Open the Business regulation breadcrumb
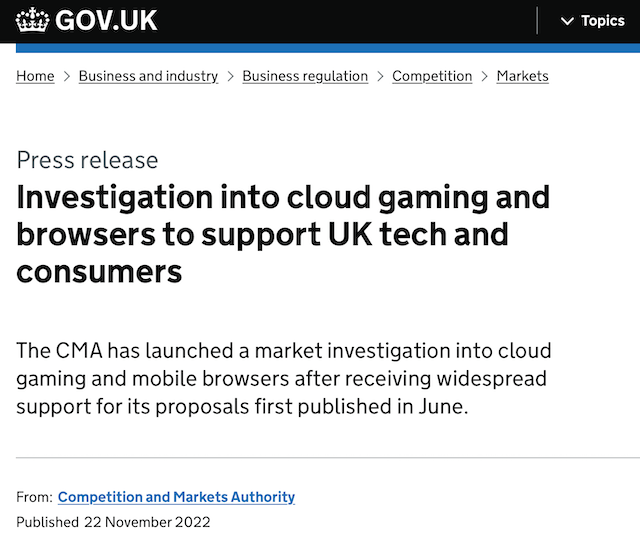 pyautogui.click(x=305, y=76)
